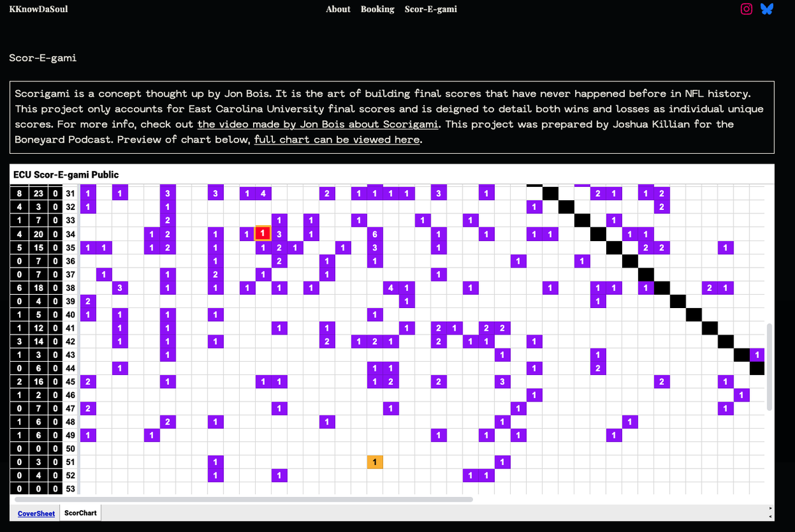Screen dimensions: 795x532
Task: Select the purple cell '3' in row 34
Action: [x=279, y=233]
